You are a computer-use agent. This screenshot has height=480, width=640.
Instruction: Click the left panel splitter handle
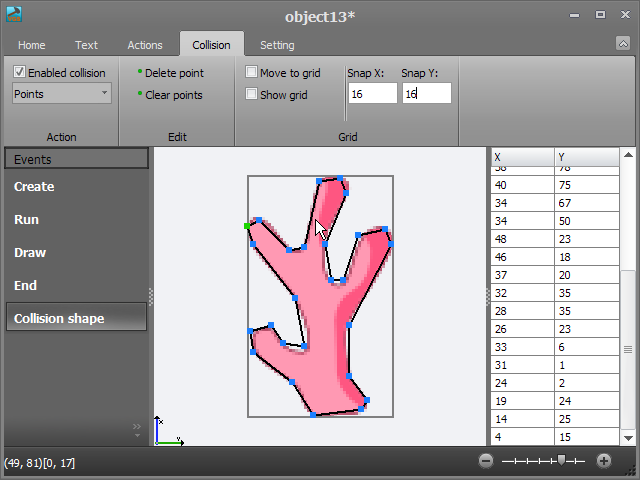click(x=151, y=296)
